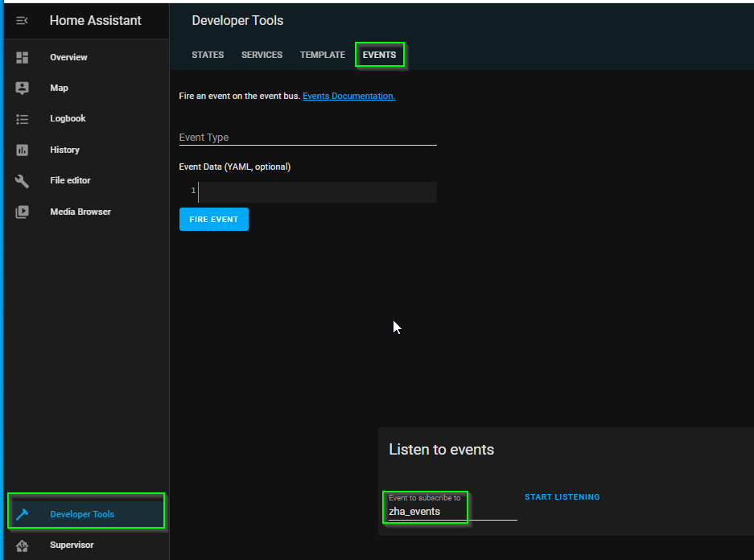
Task: Click the Home Assistant title
Action: 96,21
